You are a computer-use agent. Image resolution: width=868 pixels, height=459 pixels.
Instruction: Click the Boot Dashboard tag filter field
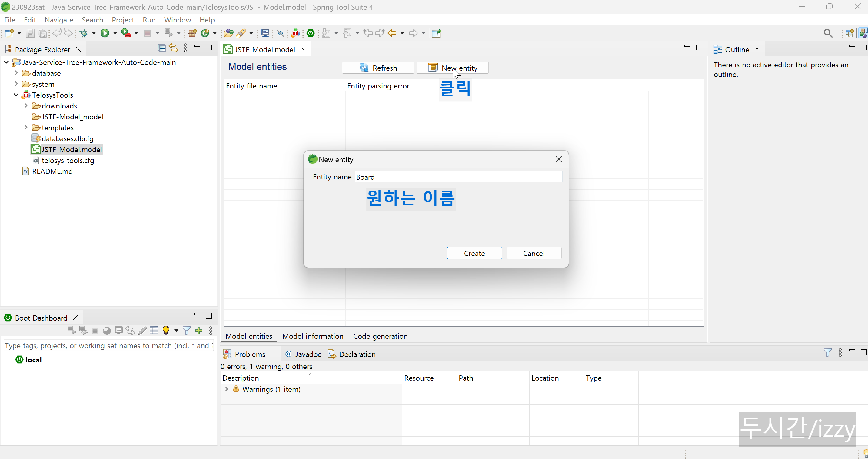click(x=108, y=345)
